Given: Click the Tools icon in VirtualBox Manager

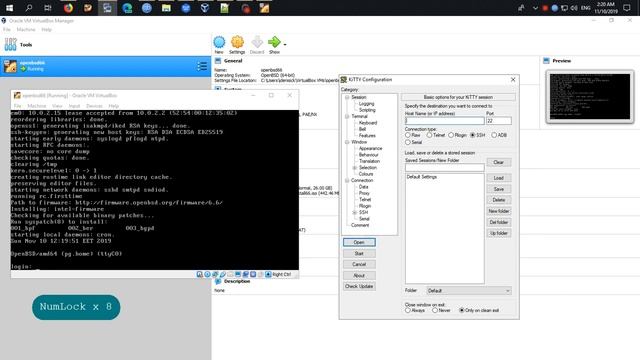Looking at the screenshot, I should (11, 44).
